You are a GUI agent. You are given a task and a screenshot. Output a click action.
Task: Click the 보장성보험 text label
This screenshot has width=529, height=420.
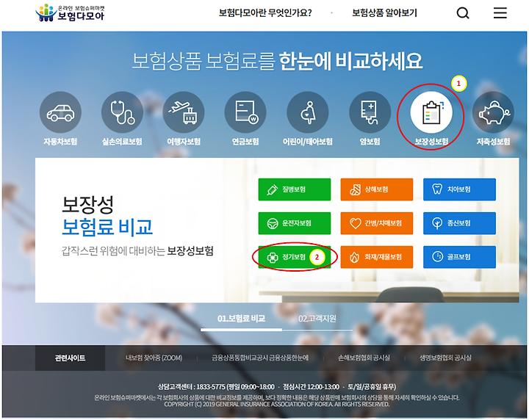point(431,142)
